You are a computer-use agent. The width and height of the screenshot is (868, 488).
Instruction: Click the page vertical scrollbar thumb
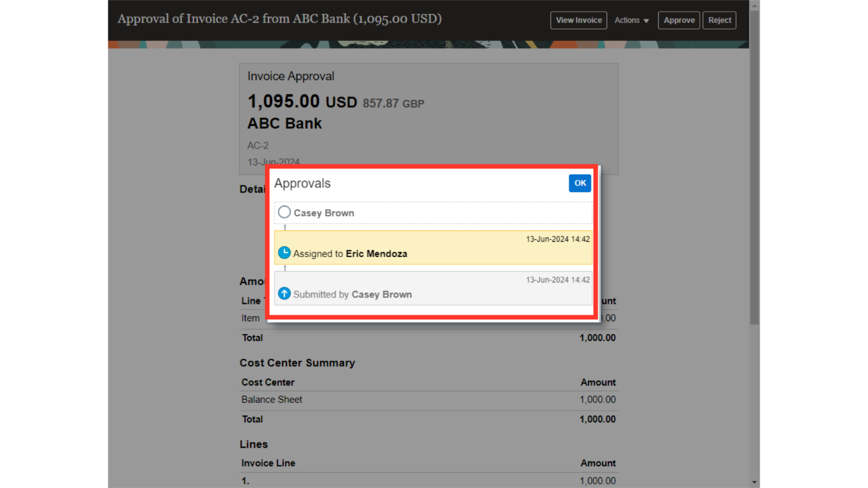click(755, 167)
